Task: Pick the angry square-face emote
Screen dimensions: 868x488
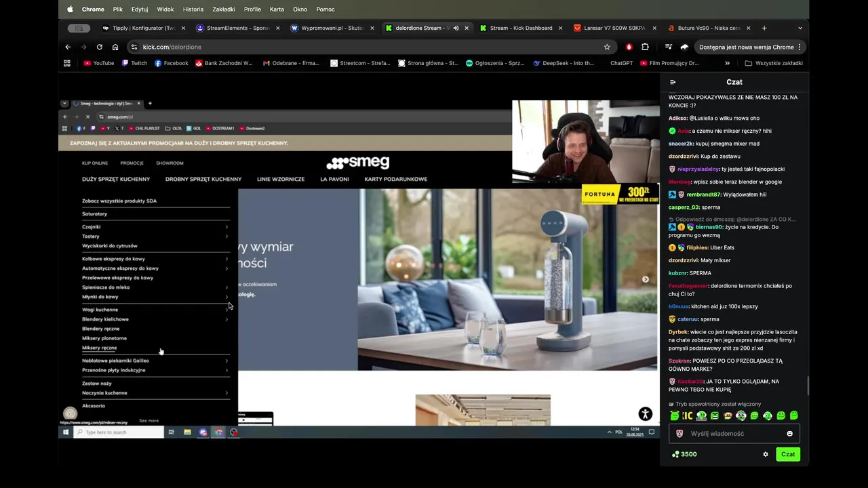Action: pyautogui.click(x=714, y=415)
